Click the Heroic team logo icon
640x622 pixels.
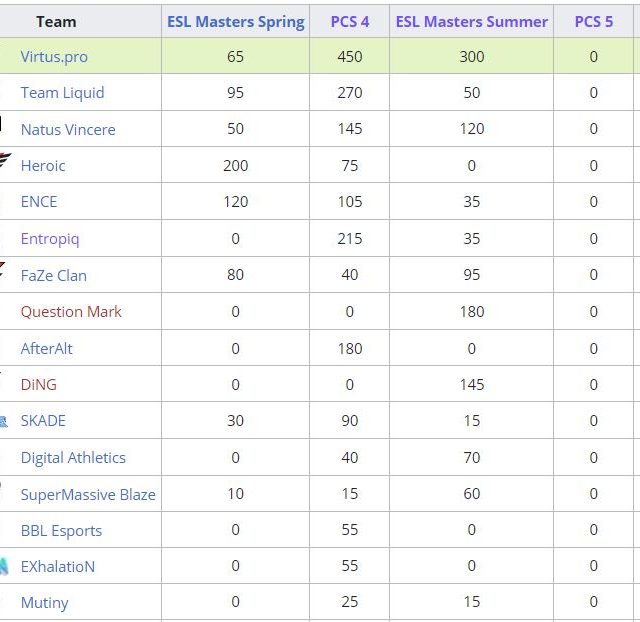coord(5,162)
